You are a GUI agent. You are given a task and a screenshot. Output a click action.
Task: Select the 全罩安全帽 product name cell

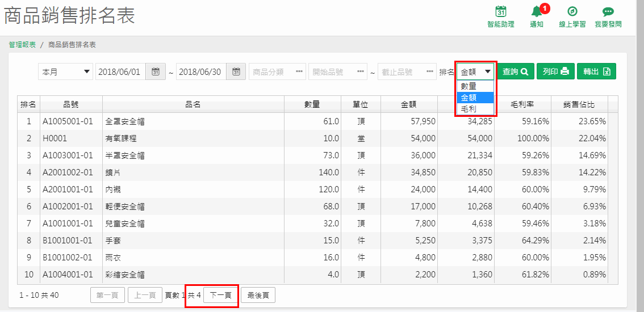tap(194, 121)
